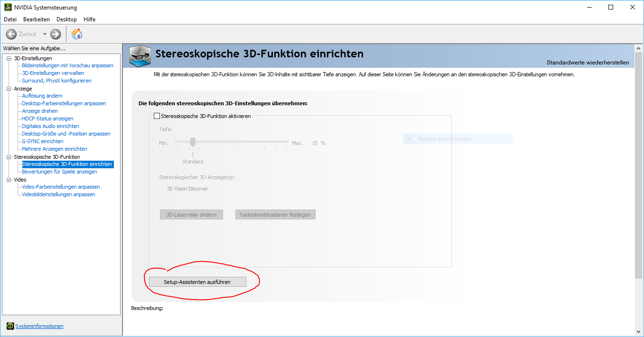Click the Tiefe depth slider thumb
This screenshot has height=337, width=644.
coord(193,142)
